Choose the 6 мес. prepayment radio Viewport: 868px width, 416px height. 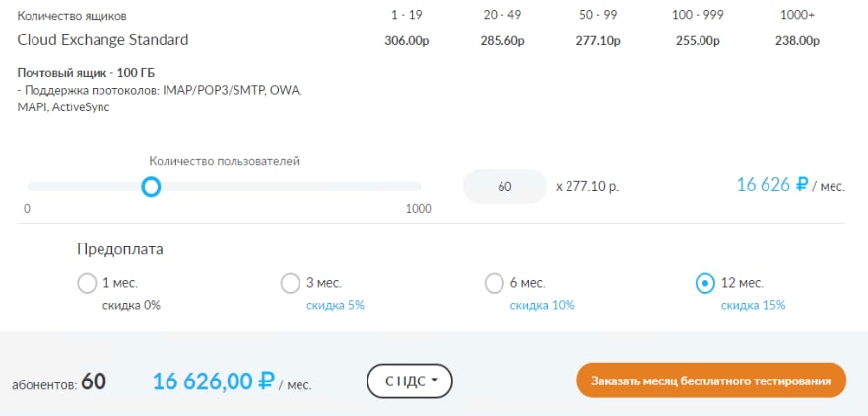point(495,284)
